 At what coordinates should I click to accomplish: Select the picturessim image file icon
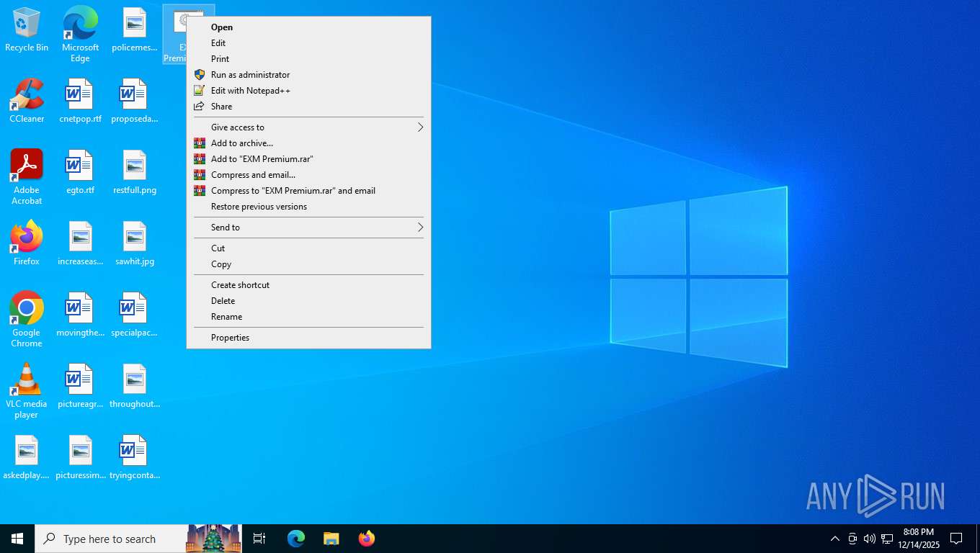click(80, 457)
